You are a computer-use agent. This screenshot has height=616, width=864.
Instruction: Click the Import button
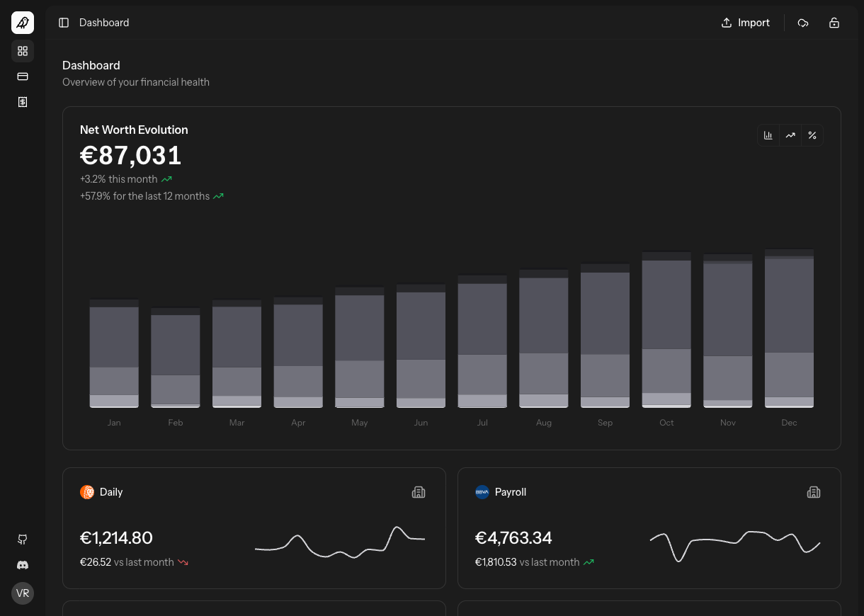point(745,23)
